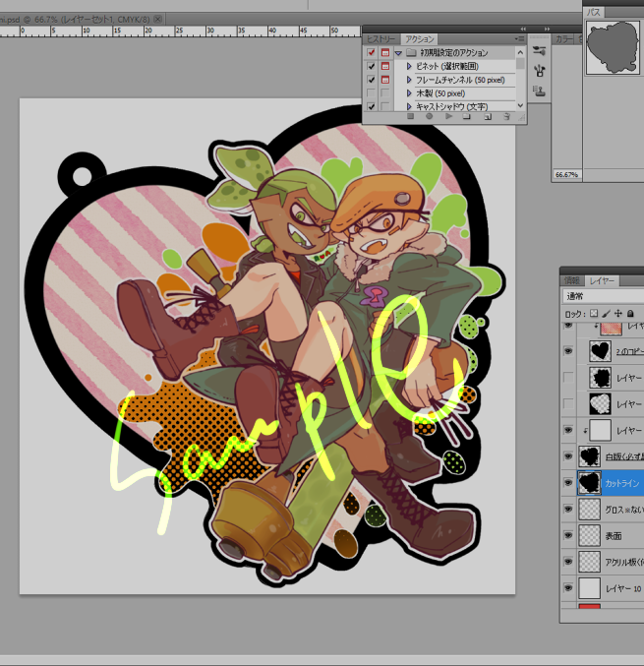Lock layer position icon
Viewport: 644px width, 666px height.
click(618, 314)
